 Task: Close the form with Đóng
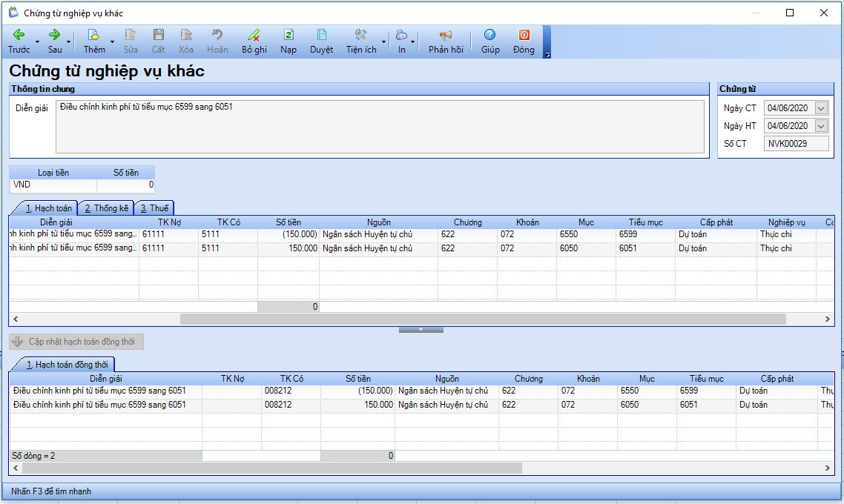tap(524, 41)
